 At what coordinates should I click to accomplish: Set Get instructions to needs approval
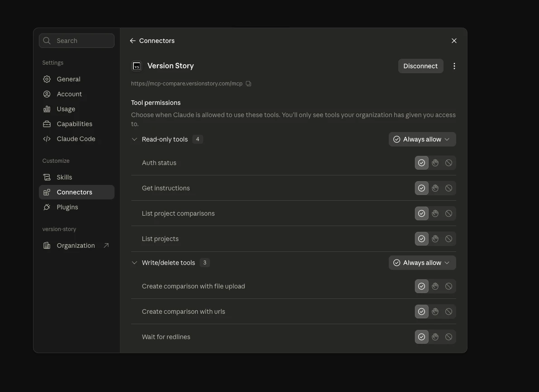(435, 188)
